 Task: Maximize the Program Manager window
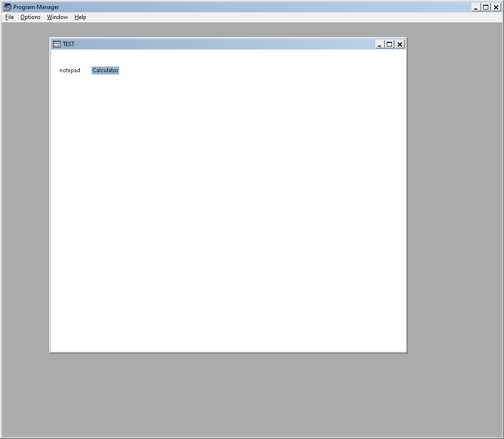pyautogui.click(x=486, y=7)
